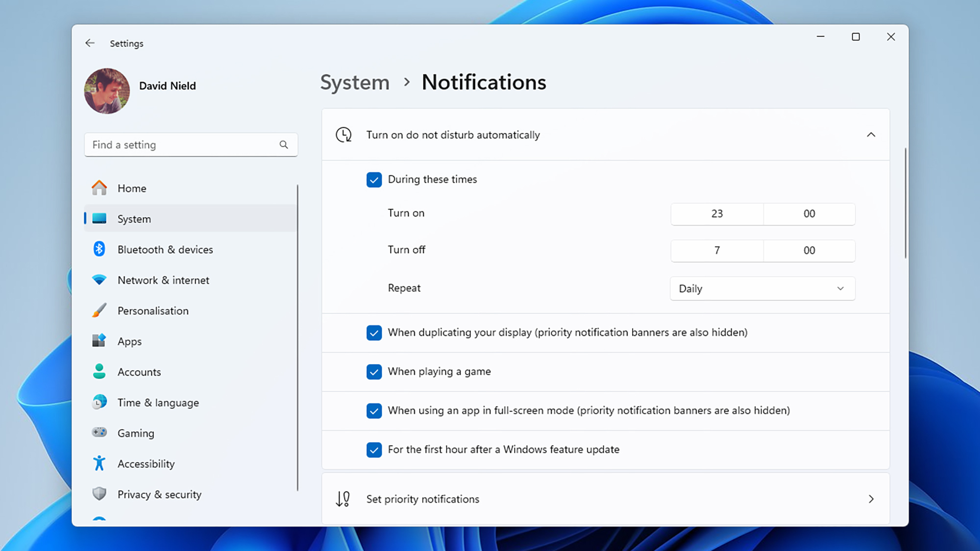Click the Find a setting search box
The width and height of the screenshot is (980, 551).
[191, 145]
